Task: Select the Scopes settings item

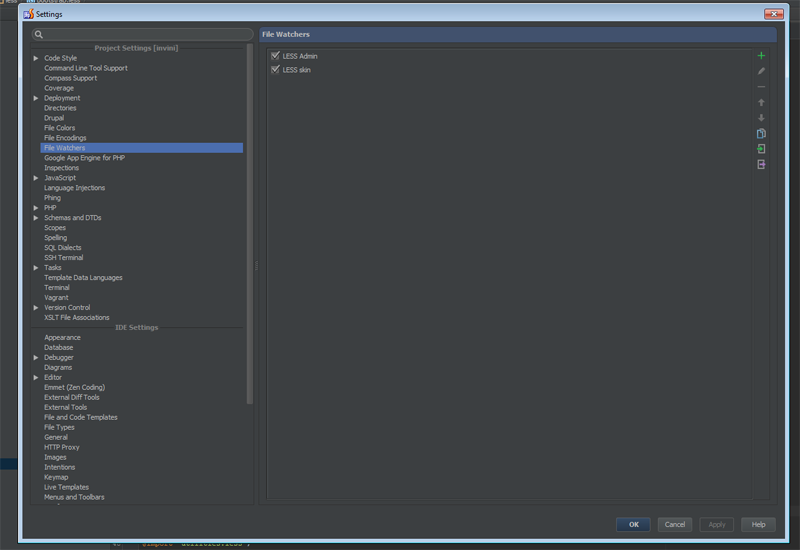Action: [x=55, y=228]
